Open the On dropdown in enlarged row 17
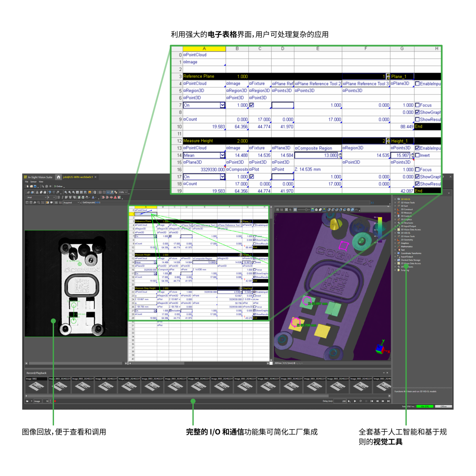The width and height of the screenshot is (476, 476). tap(222, 177)
